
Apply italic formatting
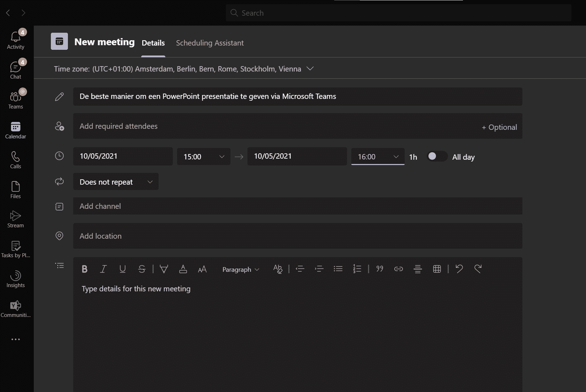[x=103, y=269]
